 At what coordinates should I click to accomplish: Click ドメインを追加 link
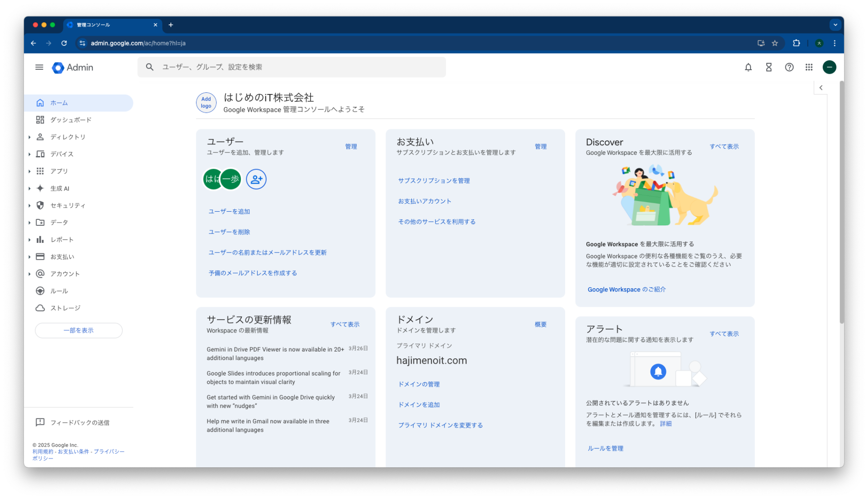coord(419,405)
